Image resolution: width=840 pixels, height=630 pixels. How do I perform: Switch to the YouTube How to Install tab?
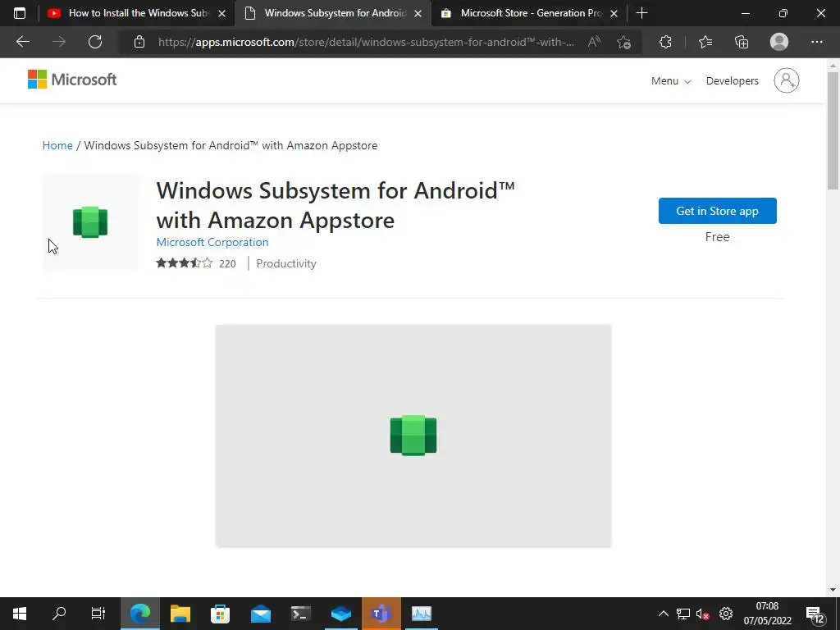tap(129, 13)
